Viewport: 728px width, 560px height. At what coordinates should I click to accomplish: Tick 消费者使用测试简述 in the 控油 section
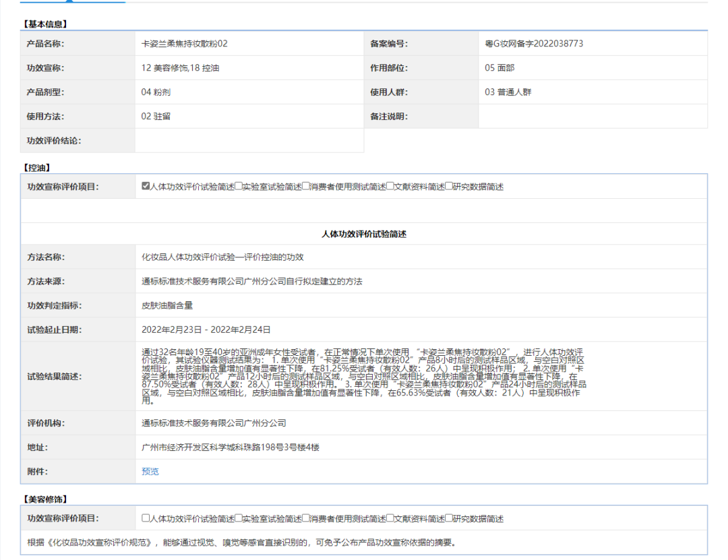click(306, 187)
